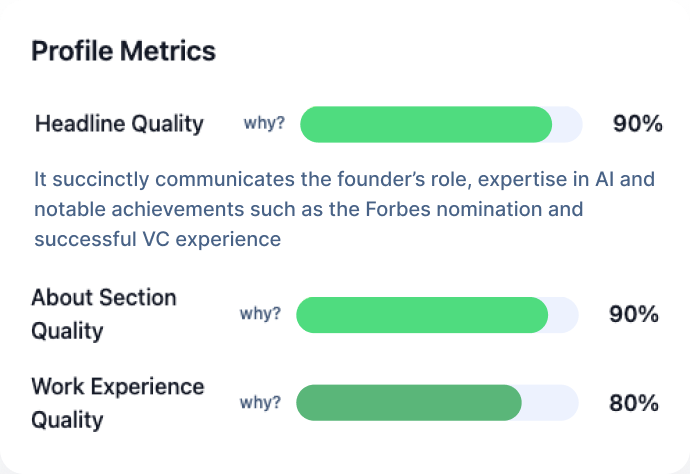Select the About Section Quality progress bar
Screen dimensions: 690x474
tap(421, 314)
